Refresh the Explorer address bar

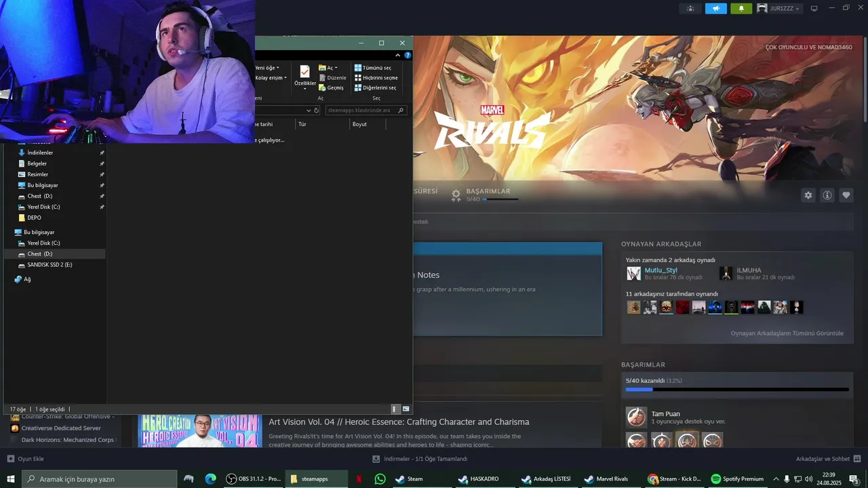click(317, 110)
